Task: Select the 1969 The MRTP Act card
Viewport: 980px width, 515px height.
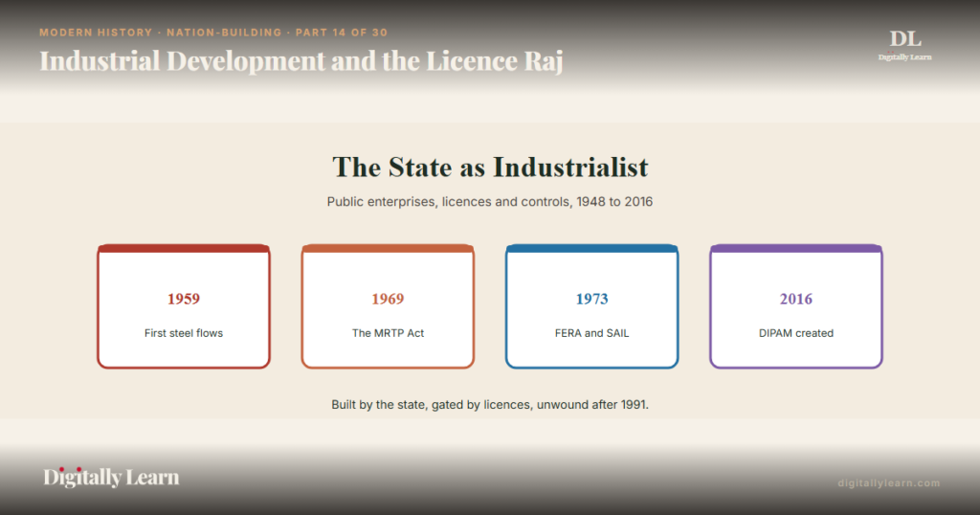Action: point(388,306)
